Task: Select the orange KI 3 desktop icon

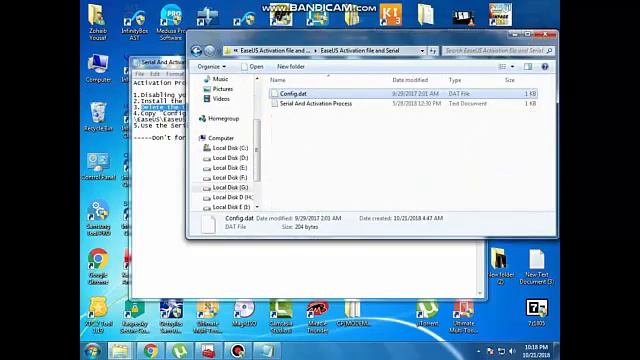Action: [x=391, y=15]
